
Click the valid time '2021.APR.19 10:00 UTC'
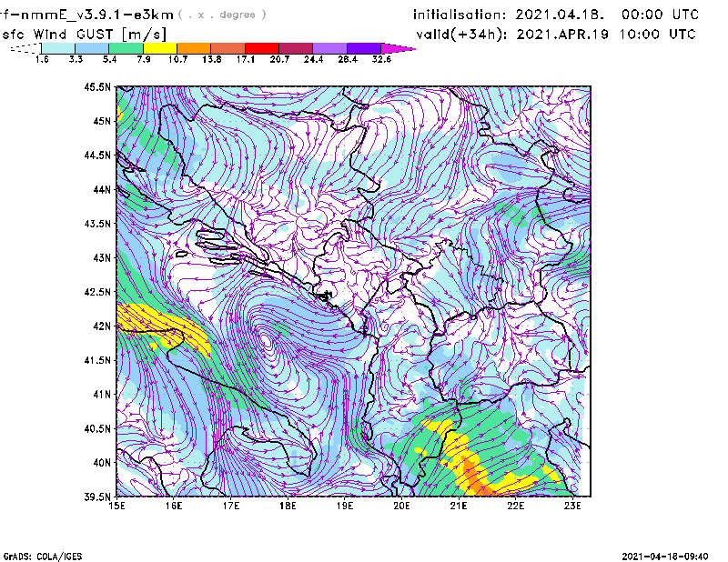pos(606,35)
